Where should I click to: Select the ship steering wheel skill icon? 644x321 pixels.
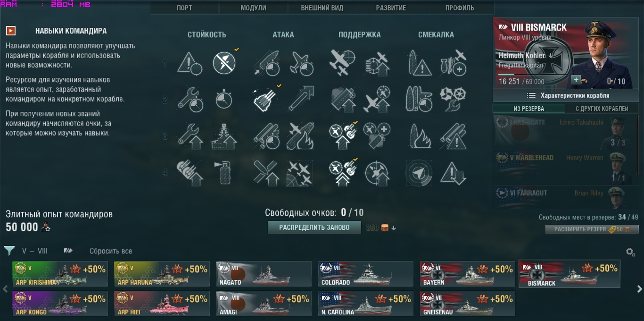[453, 100]
